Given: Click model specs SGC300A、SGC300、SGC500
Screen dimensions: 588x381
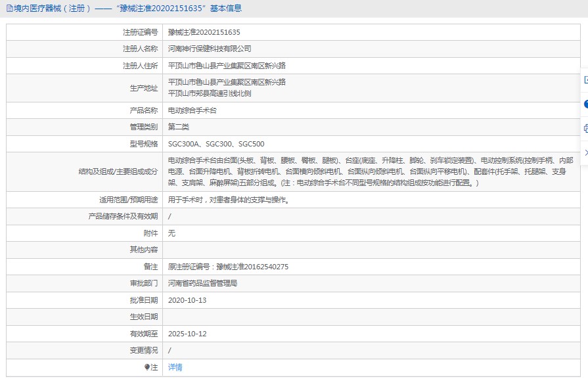Looking at the screenshot, I should point(216,144).
